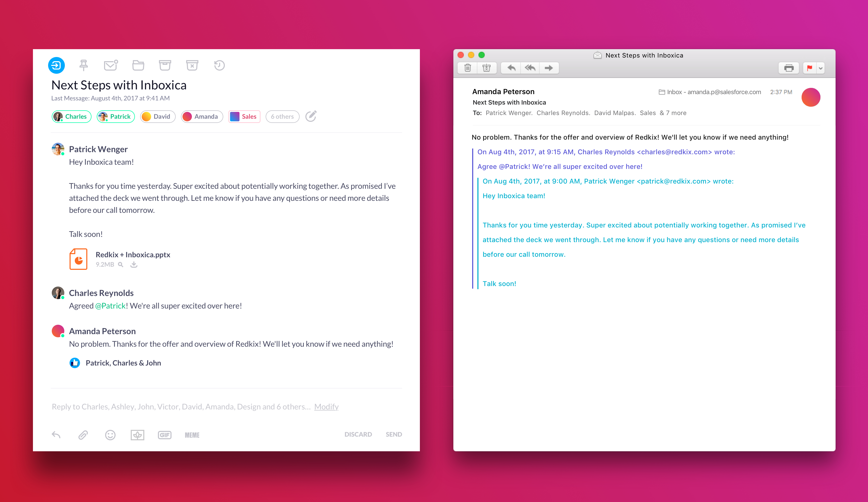Flag the message with red flag
Screen dimensions: 868x502
pos(810,68)
